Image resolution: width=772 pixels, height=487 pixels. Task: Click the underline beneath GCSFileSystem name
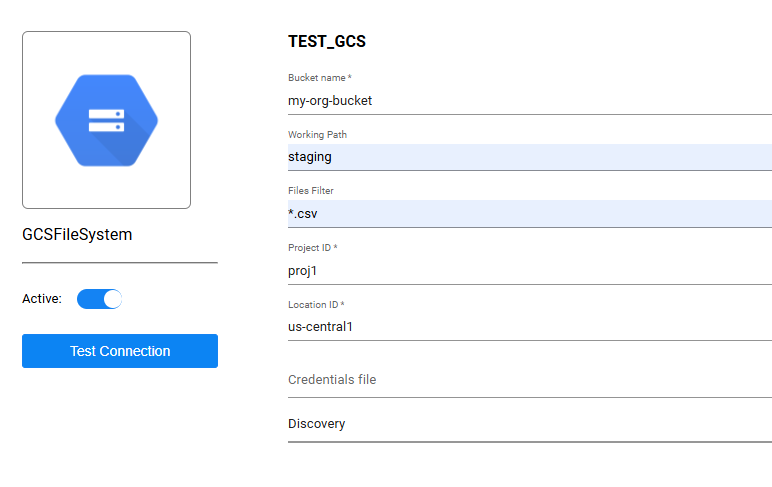coord(119,262)
